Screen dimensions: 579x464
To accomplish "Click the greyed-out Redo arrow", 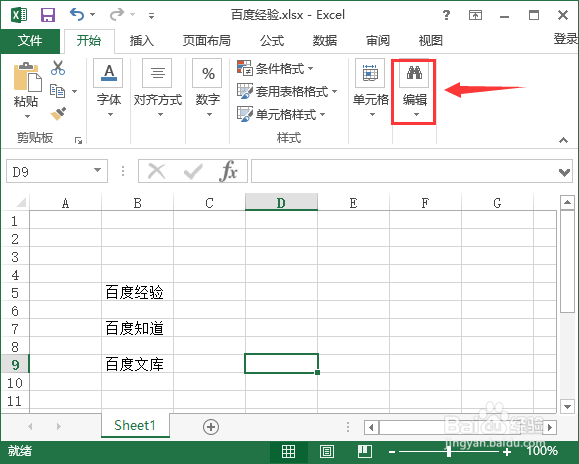I will point(117,15).
